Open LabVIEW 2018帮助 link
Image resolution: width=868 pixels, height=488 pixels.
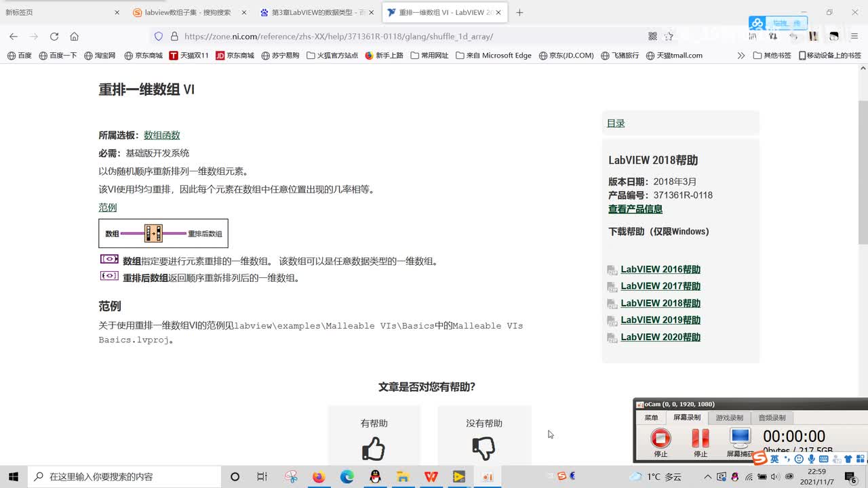click(660, 304)
